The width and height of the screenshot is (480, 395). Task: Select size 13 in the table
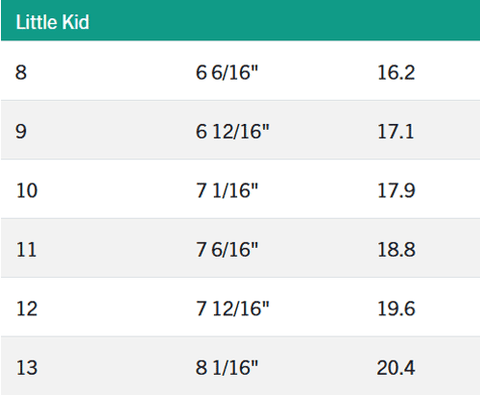click(27, 368)
